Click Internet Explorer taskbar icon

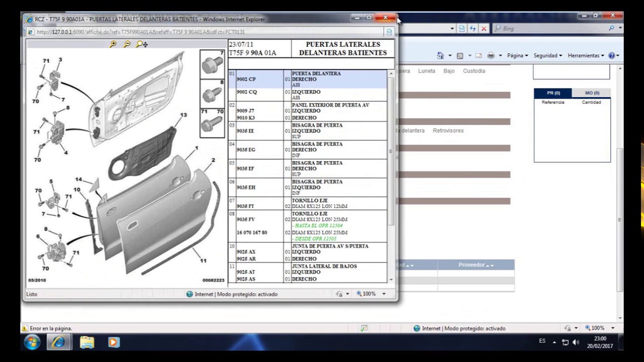pyautogui.click(x=59, y=342)
